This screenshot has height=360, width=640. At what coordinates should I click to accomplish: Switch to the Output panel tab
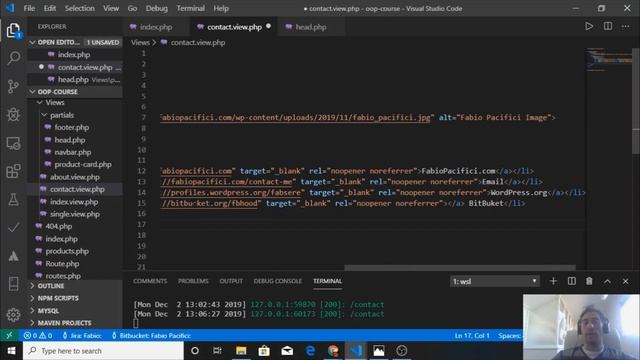tap(231, 281)
